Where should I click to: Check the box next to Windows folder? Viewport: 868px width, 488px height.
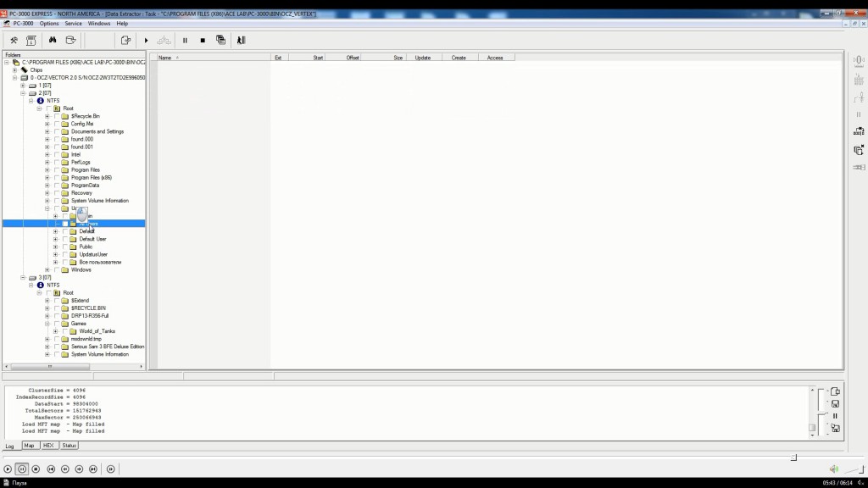coord(57,270)
